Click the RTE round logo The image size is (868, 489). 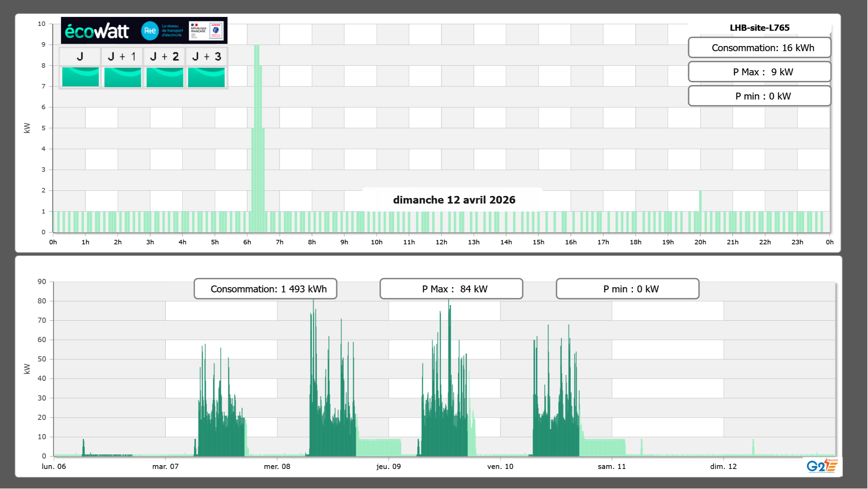[x=150, y=31]
